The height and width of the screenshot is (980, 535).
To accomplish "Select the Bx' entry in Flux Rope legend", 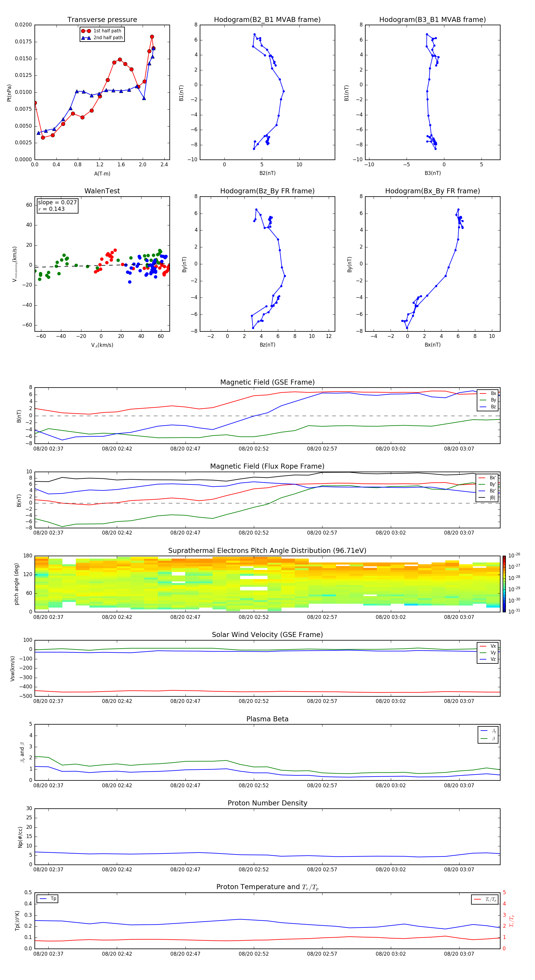I will [x=487, y=478].
